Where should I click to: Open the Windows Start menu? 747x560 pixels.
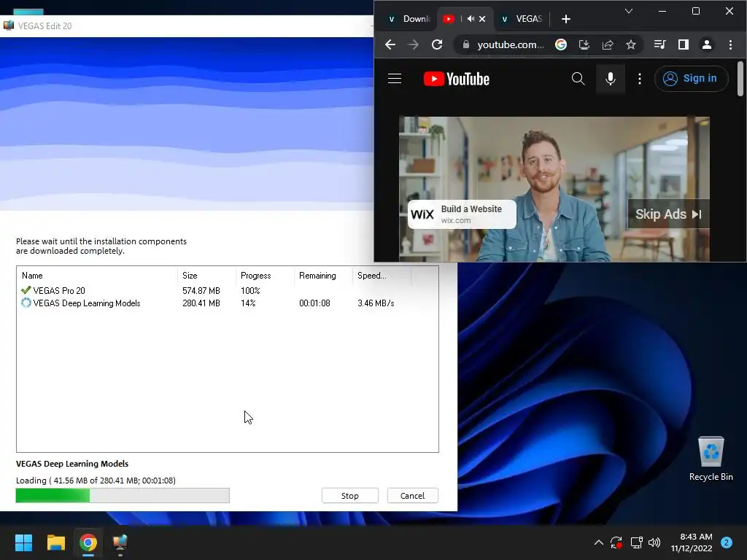[23, 542]
